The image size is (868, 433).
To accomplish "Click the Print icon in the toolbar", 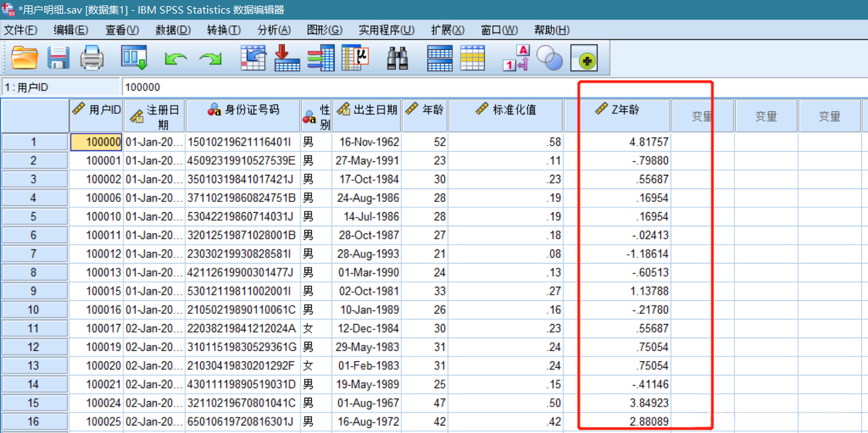I will [92, 58].
